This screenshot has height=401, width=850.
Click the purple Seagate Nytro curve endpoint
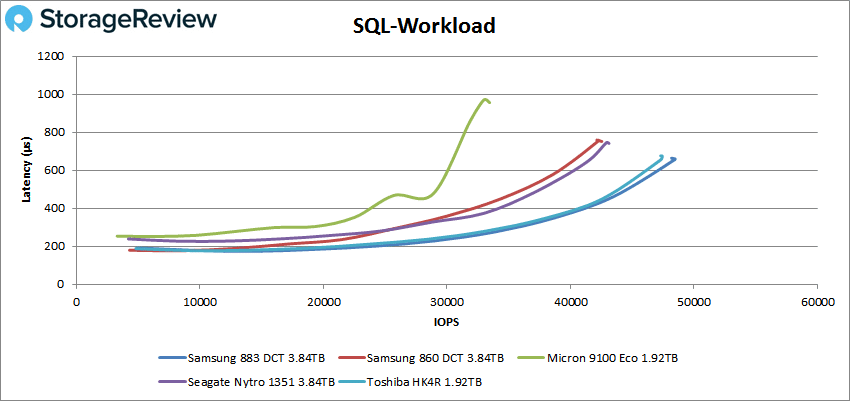(x=608, y=143)
